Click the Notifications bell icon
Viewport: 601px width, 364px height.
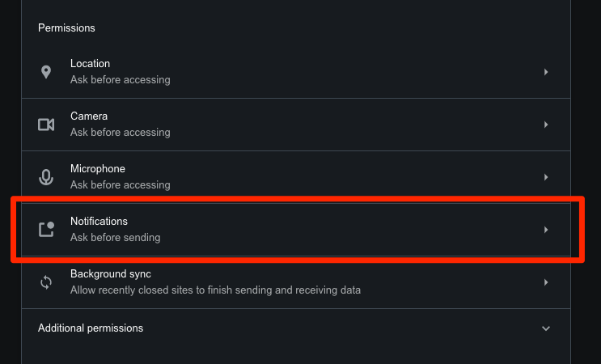tap(46, 230)
